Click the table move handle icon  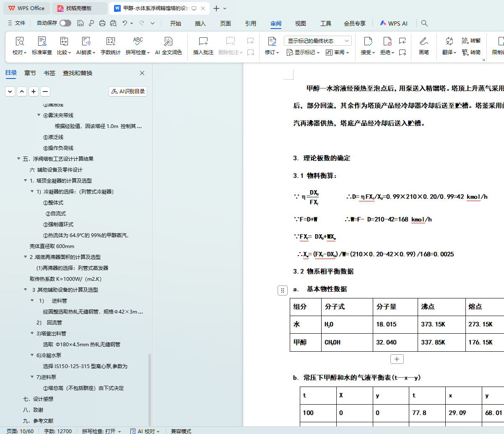pyautogui.click(x=283, y=290)
